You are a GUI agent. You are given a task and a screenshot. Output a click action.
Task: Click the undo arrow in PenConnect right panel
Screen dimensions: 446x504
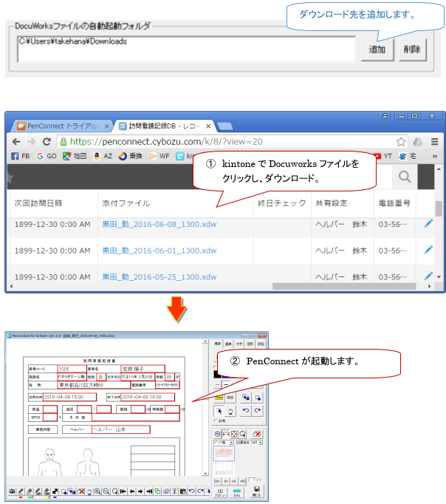click(246, 410)
